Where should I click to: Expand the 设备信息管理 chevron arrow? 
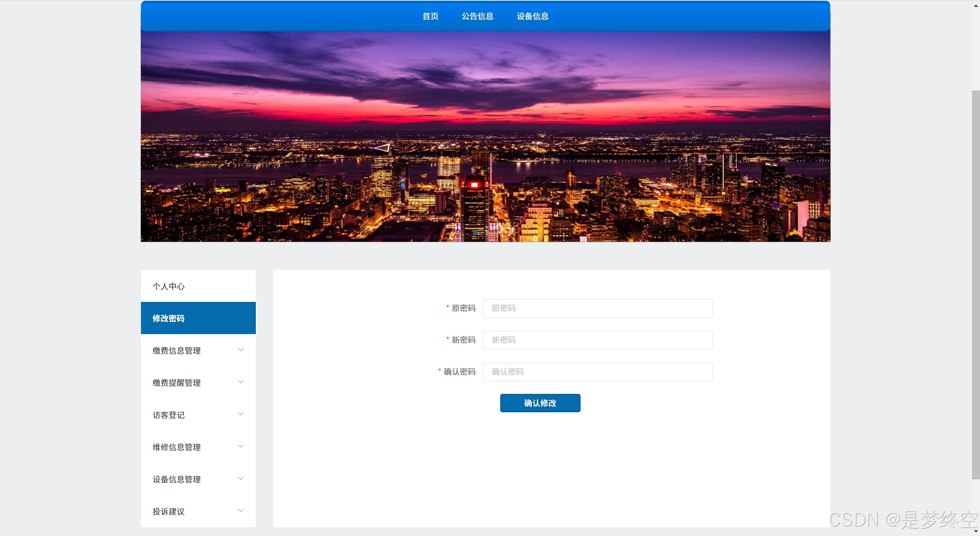[x=241, y=479]
